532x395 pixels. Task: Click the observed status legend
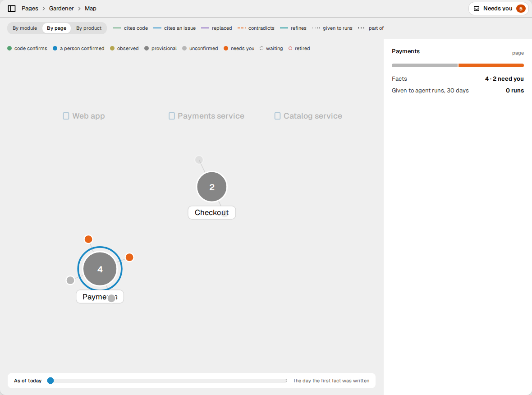(124, 49)
